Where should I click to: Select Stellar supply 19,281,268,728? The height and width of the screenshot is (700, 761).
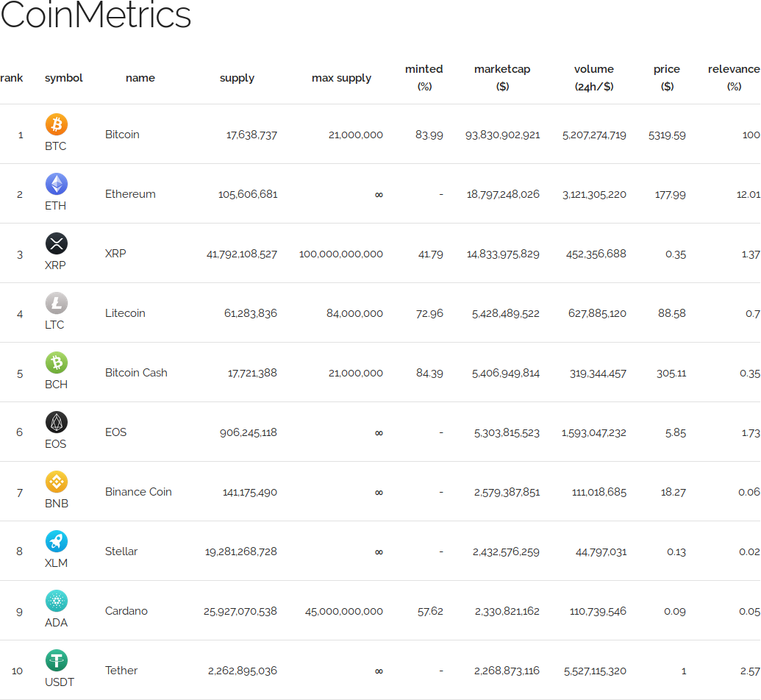[240, 552]
